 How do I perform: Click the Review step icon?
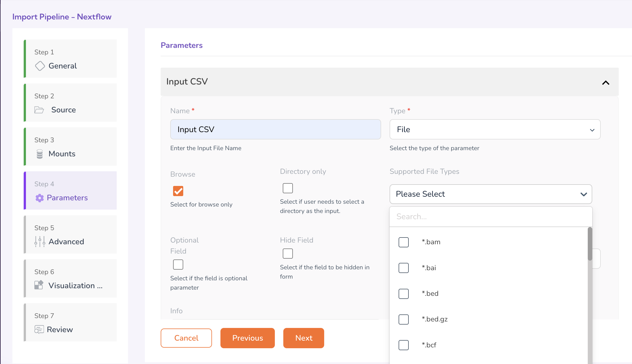(x=39, y=329)
